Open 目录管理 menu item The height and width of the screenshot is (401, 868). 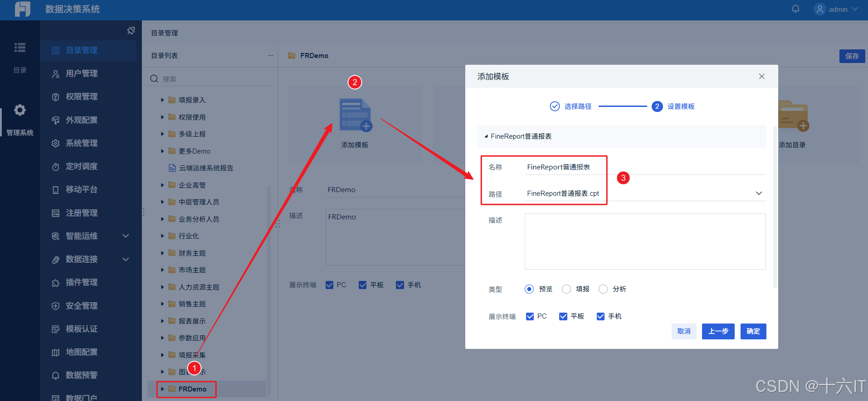tap(88, 50)
